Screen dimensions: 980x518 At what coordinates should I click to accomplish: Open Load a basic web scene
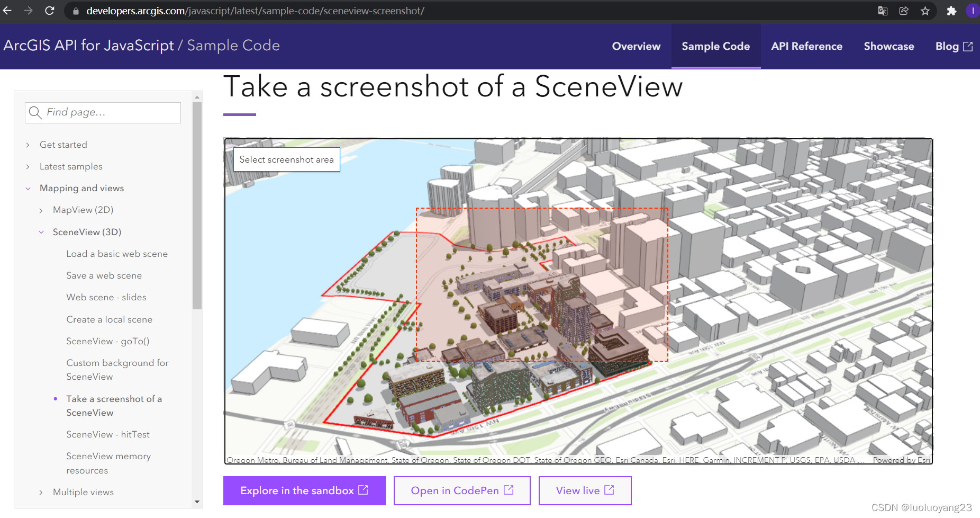click(x=117, y=254)
